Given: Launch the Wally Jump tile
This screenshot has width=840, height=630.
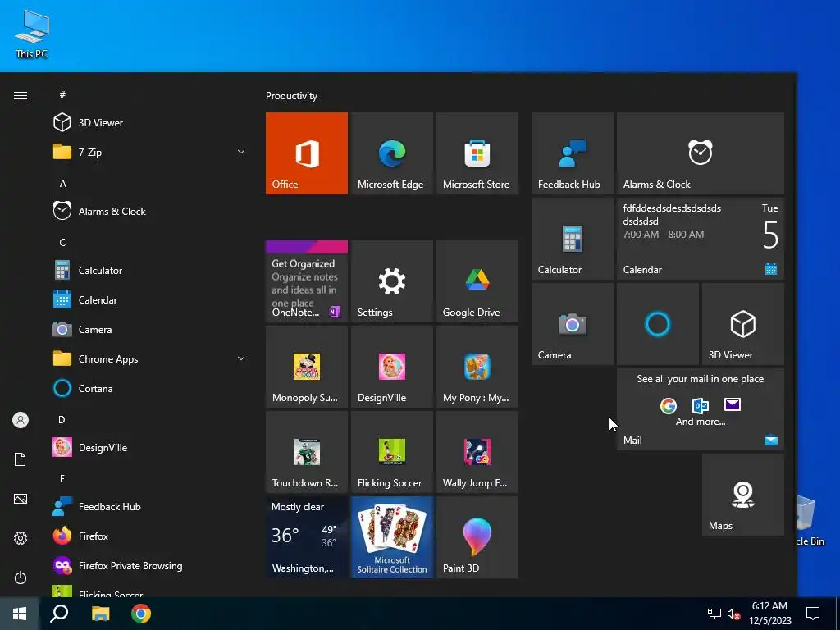Looking at the screenshot, I should pos(477,452).
